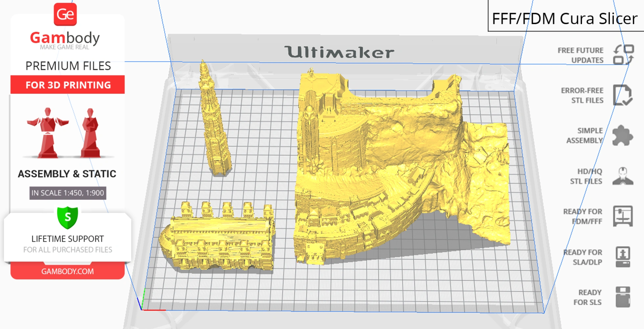Click the Free Future Updates refresh icon

[x=624, y=54]
